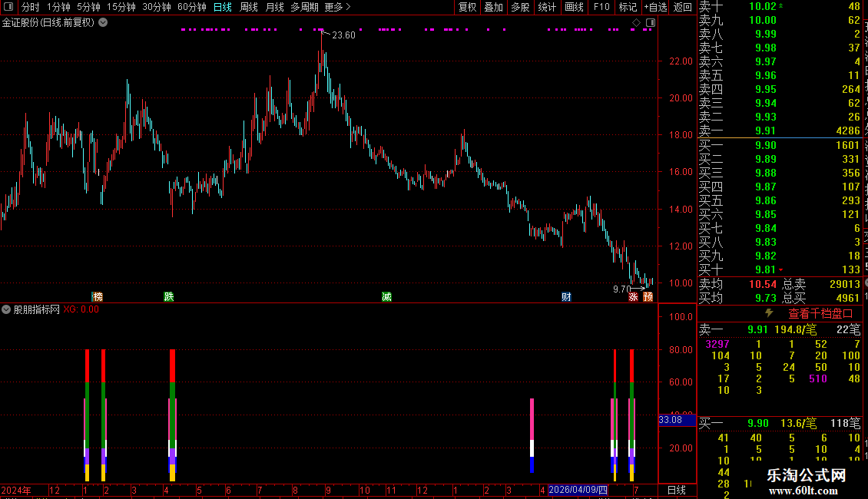
Task: Click the 9.70 low price label
Action: tap(621, 289)
